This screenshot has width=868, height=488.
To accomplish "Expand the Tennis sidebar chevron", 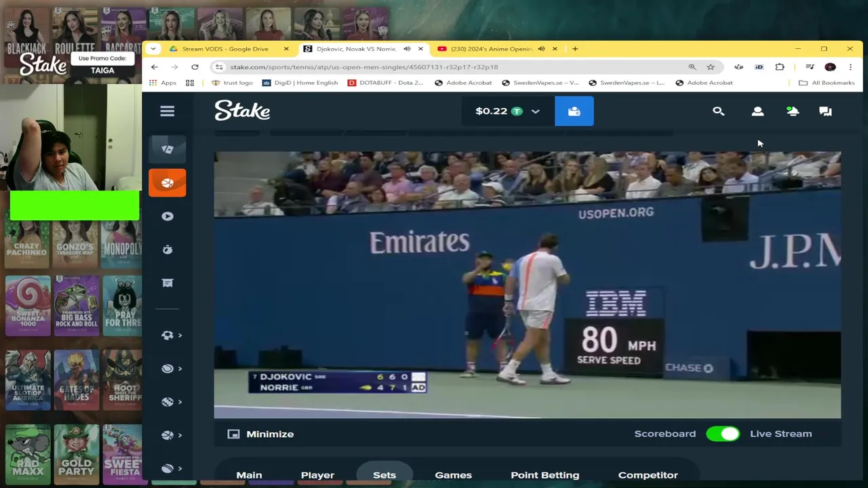I will point(180,368).
